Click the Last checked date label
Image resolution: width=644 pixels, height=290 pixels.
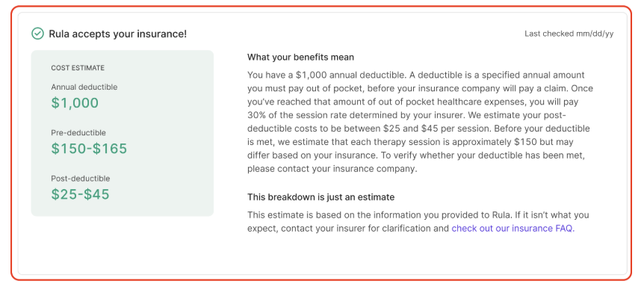[569, 34]
